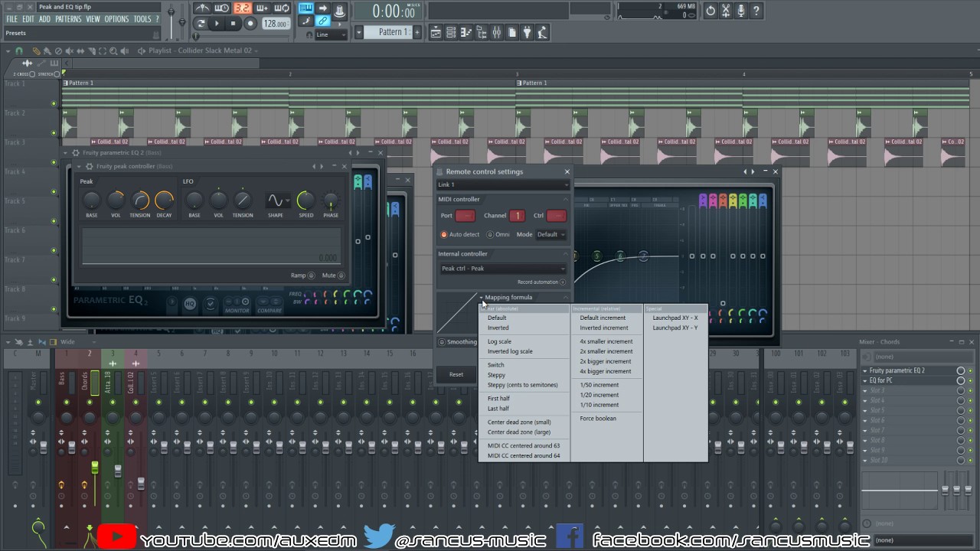Arm the transport record button
This screenshot has width=980, height=551.
point(250,24)
